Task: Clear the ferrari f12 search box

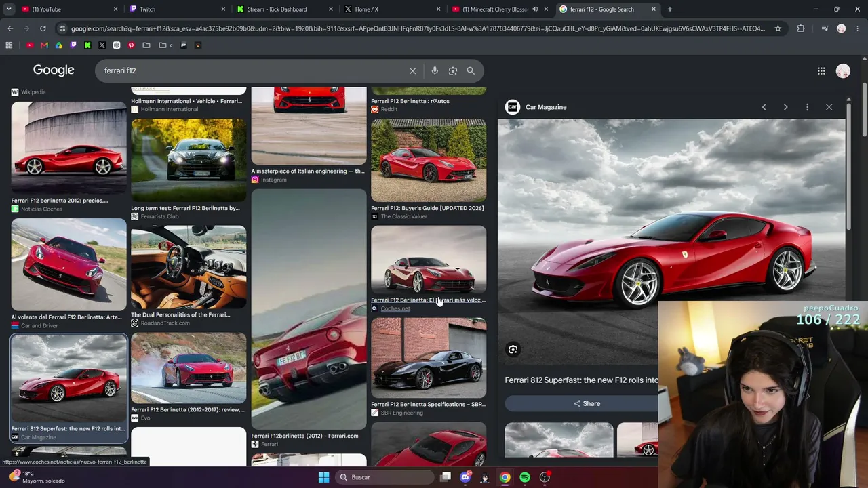Action: 412,70
